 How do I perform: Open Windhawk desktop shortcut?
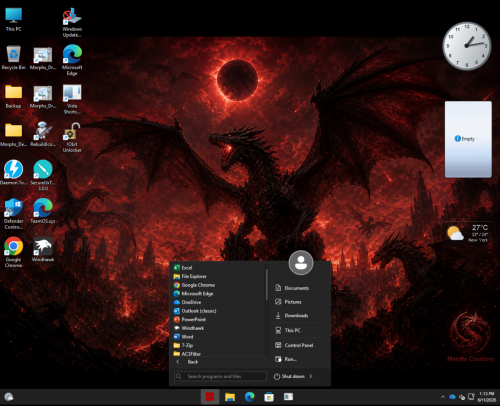(x=43, y=249)
